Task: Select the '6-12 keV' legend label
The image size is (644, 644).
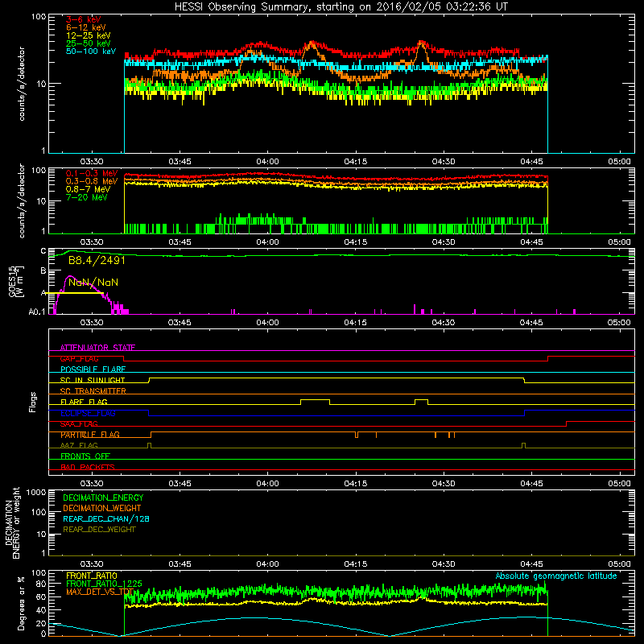Action: (x=85, y=27)
